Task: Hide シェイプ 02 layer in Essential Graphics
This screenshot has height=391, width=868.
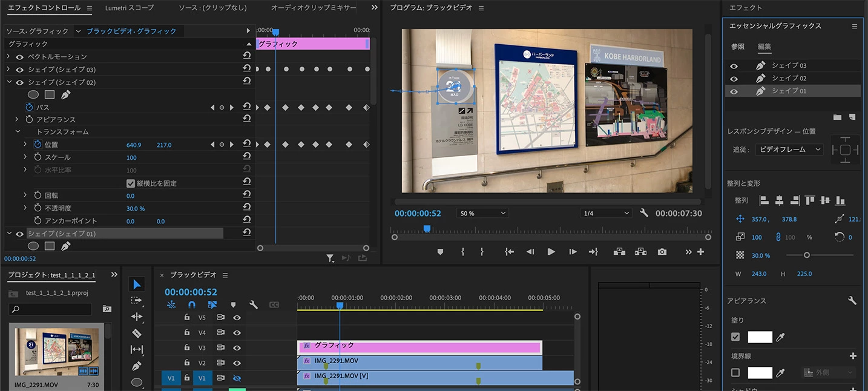Action: pos(734,78)
